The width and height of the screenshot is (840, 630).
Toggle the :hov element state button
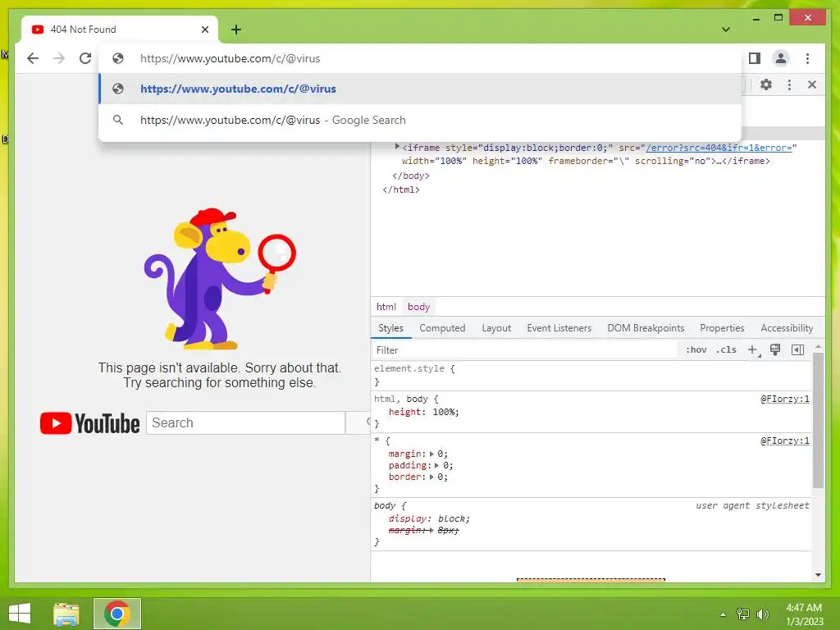tap(696, 349)
